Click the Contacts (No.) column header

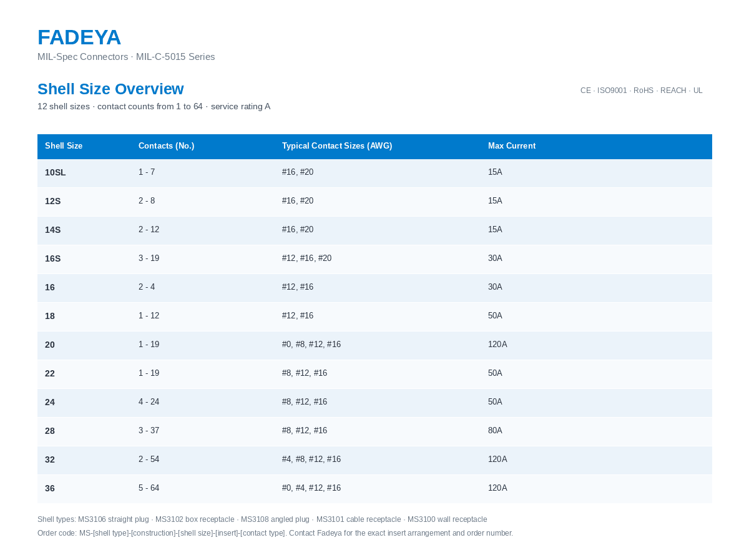click(x=167, y=146)
